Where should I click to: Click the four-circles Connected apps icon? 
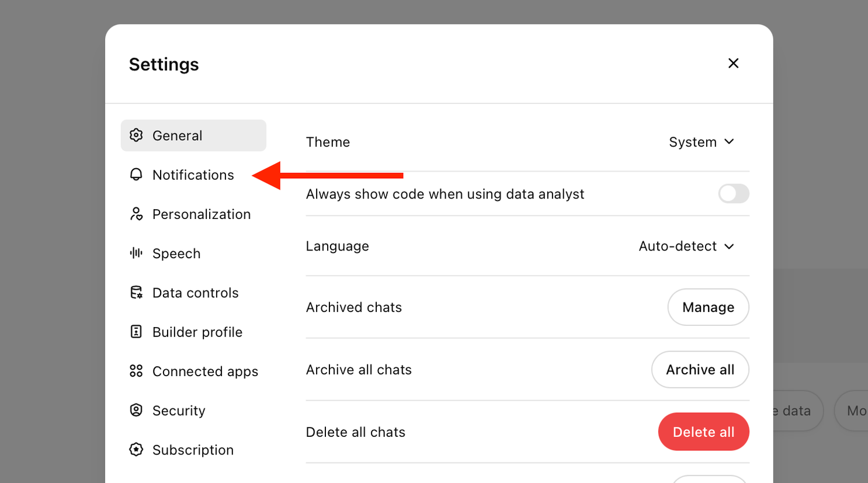pyautogui.click(x=136, y=371)
